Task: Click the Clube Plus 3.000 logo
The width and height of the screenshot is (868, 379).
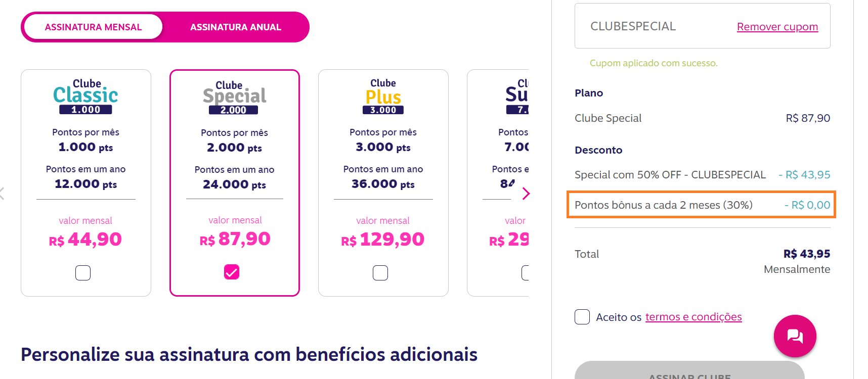Action: (383, 96)
